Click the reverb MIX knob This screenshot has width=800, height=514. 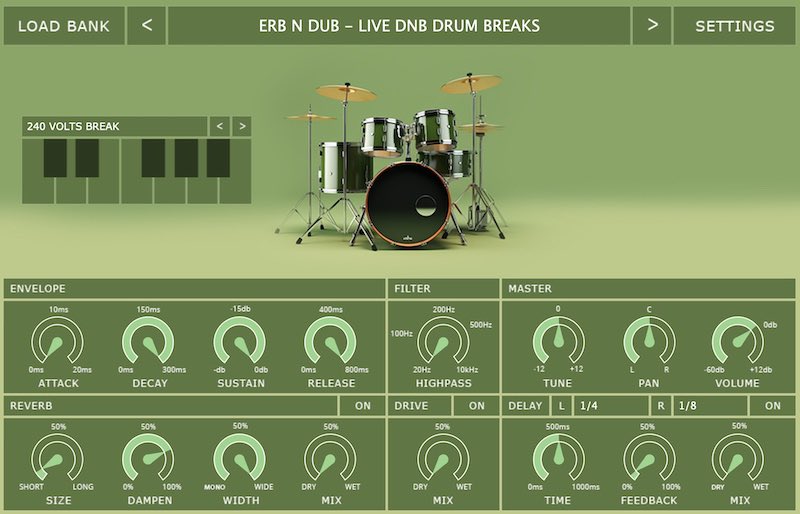pos(330,458)
